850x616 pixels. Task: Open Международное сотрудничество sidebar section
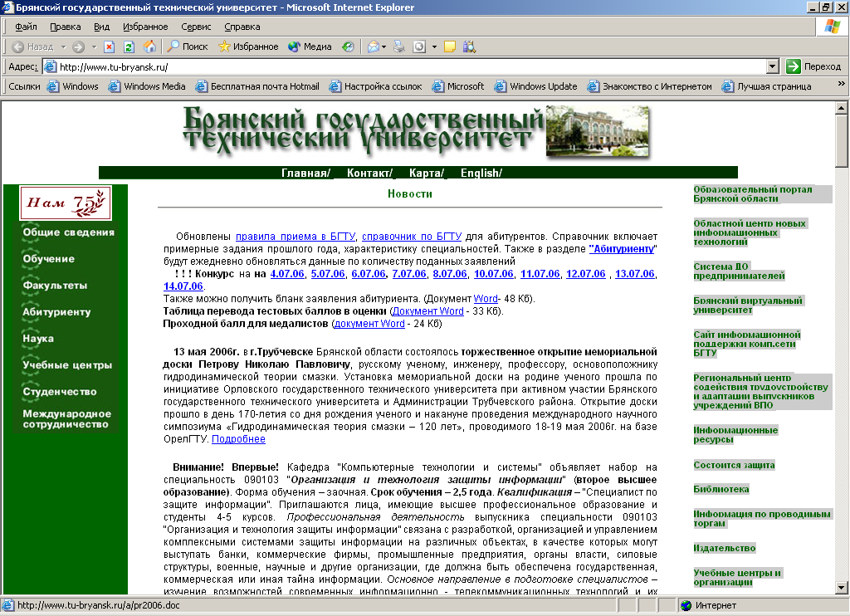[66, 418]
